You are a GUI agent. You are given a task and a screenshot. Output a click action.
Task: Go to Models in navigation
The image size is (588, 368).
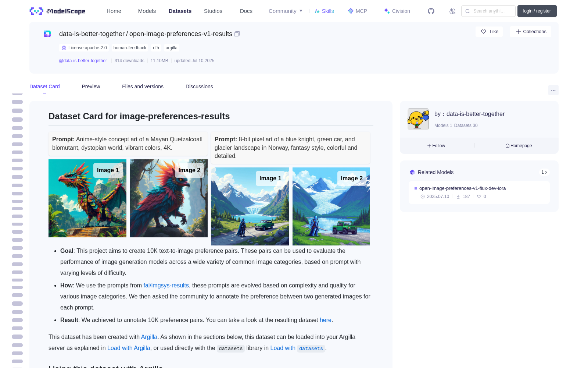(147, 11)
